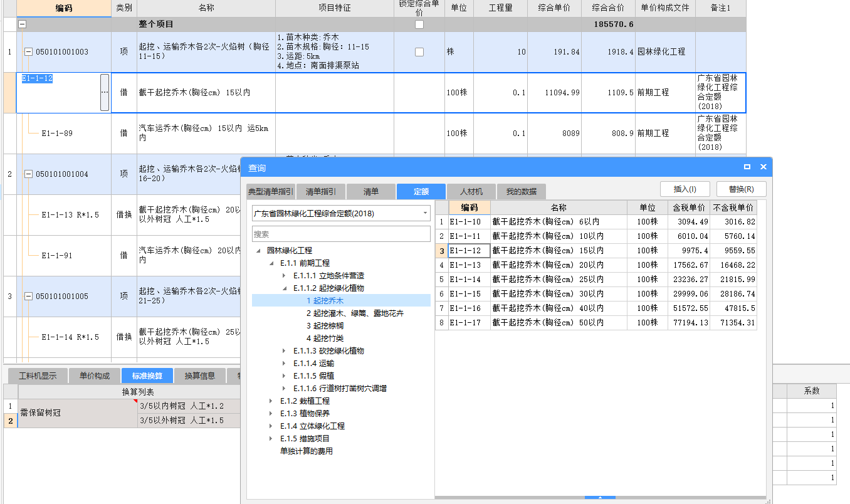The height and width of the screenshot is (504, 850).
Task: Select quota row E1-1-16 in query results
Action: tap(596, 308)
